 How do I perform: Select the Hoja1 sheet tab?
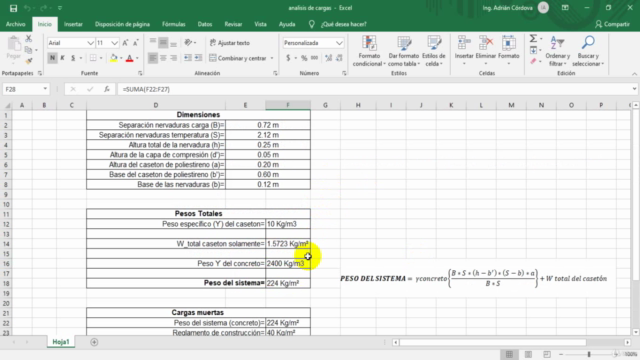pyautogui.click(x=61, y=342)
